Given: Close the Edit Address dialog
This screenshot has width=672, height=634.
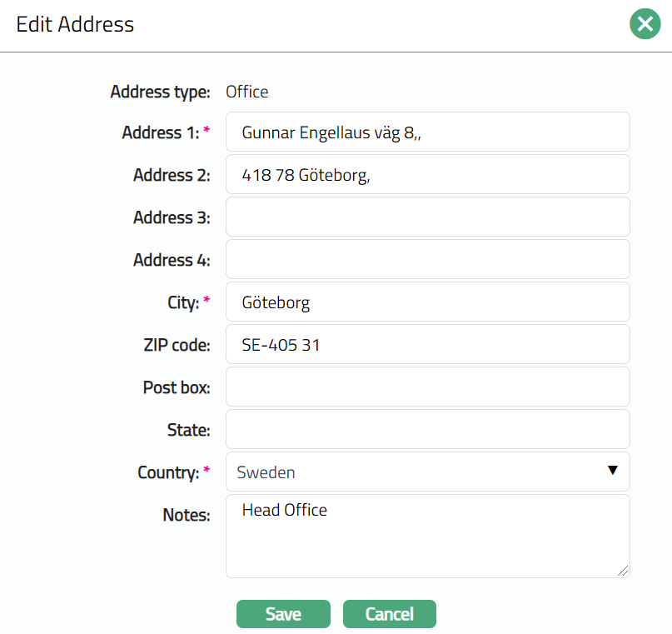Looking at the screenshot, I should pos(645,24).
